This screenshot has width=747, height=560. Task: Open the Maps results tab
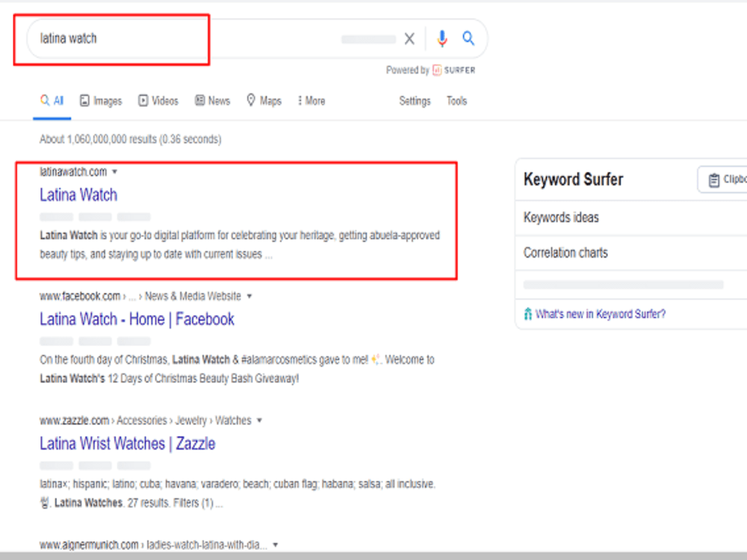pyautogui.click(x=264, y=101)
